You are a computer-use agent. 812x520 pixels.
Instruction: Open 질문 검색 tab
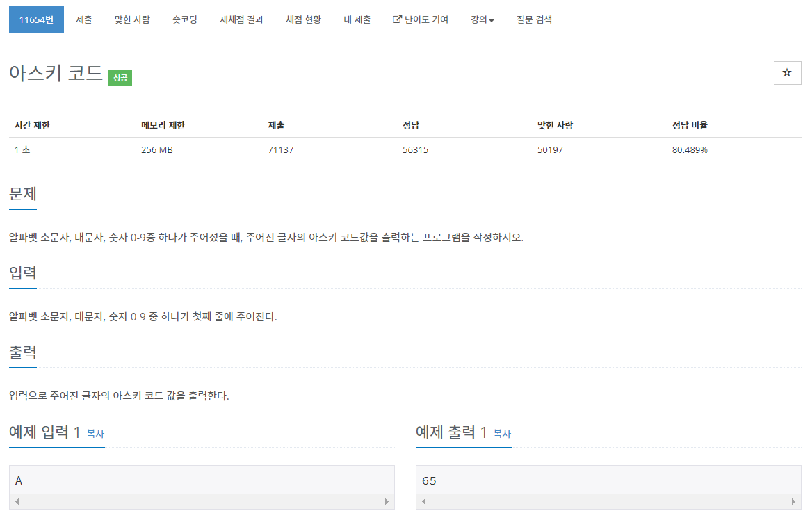click(534, 19)
